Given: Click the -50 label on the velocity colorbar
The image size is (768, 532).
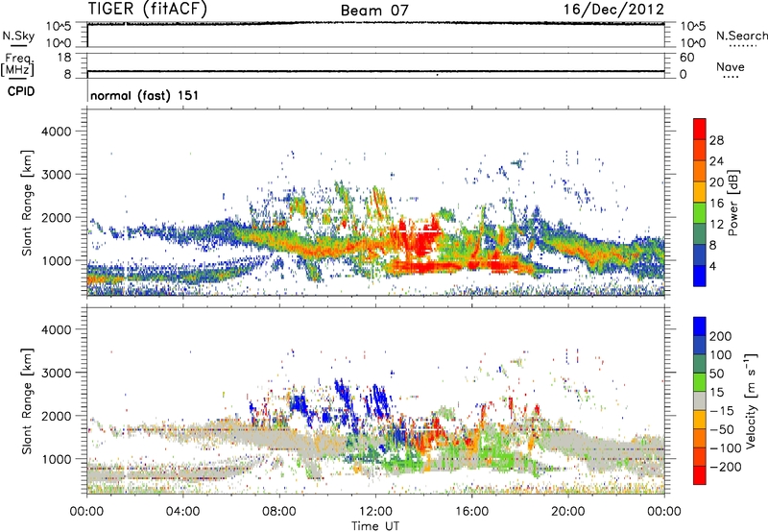Looking at the screenshot, I should [x=722, y=430].
